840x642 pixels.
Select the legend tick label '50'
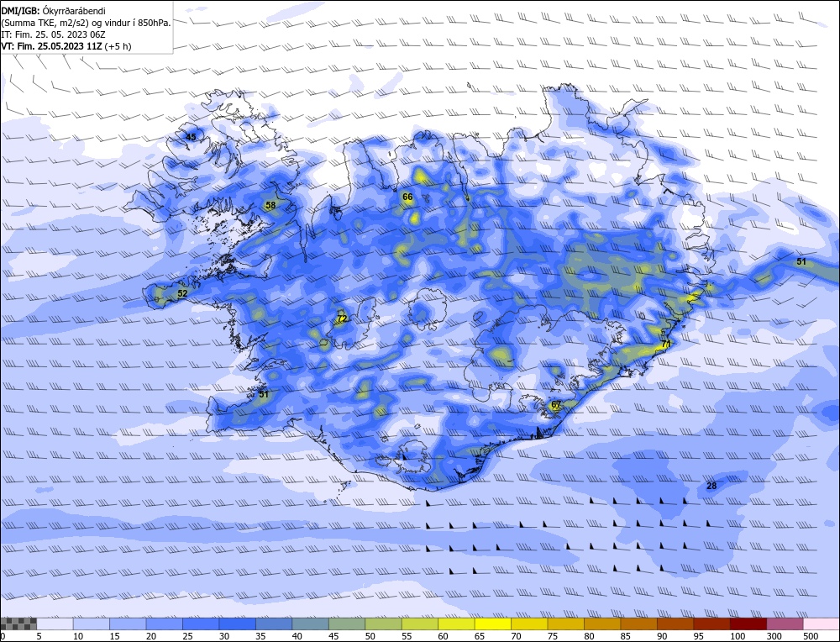click(x=370, y=636)
